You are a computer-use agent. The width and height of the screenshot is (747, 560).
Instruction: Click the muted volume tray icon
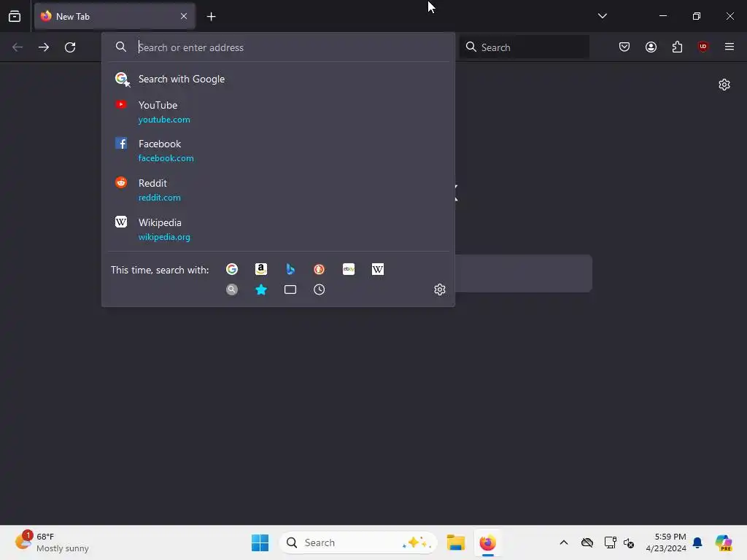pyautogui.click(x=629, y=542)
